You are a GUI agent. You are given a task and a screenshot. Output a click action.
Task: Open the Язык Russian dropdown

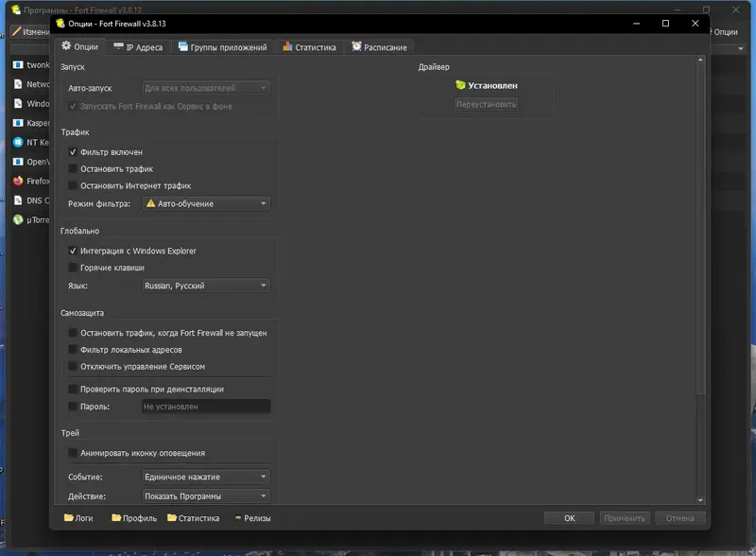pyautogui.click(x=206, y=286)
